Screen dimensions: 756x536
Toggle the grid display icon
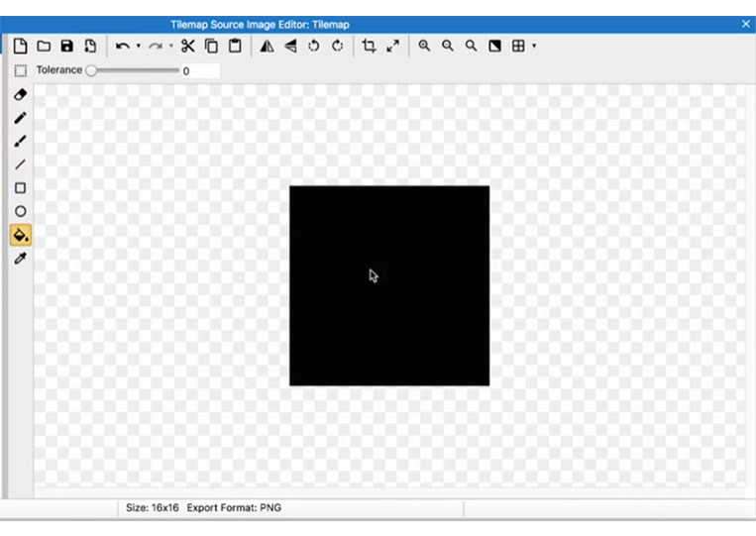518,46
